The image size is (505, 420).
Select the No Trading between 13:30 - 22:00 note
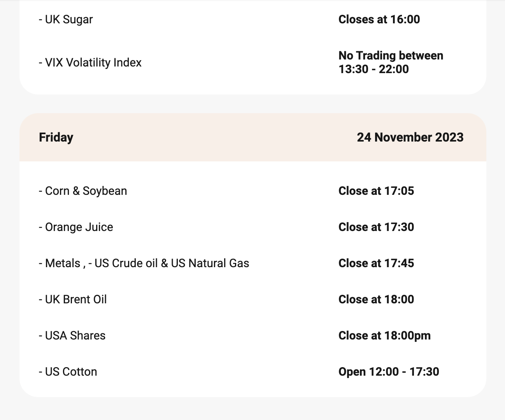click(391, 62)
